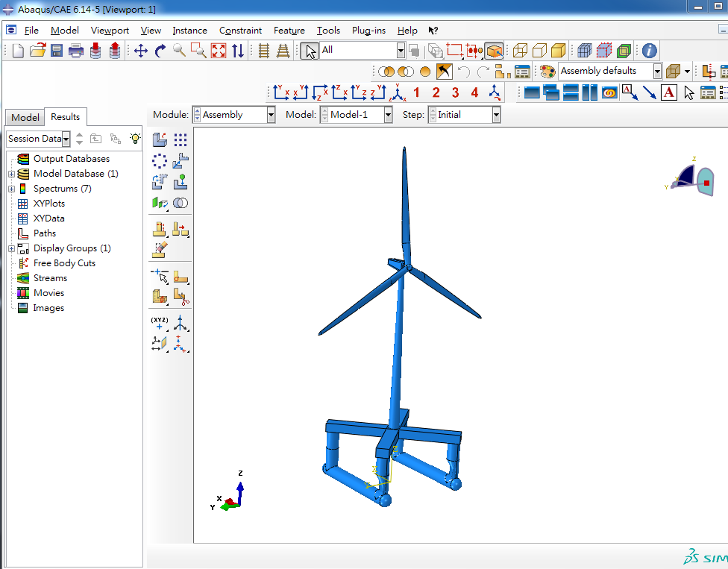Click the partition cut tool with scissors

181,297
